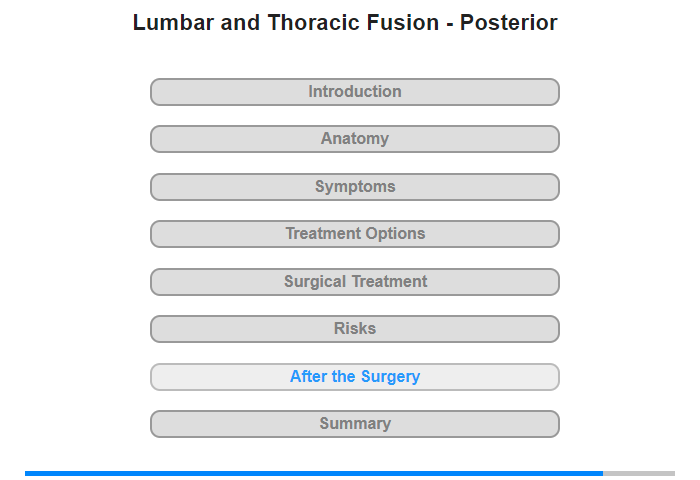Open the Introduction section
700x480 pixels.
tap(354, 92)
